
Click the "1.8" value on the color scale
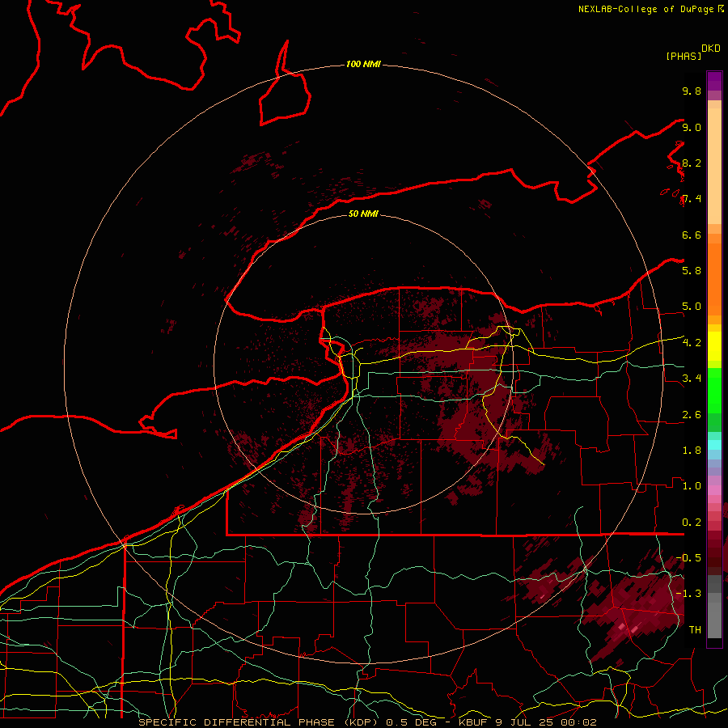692,450
